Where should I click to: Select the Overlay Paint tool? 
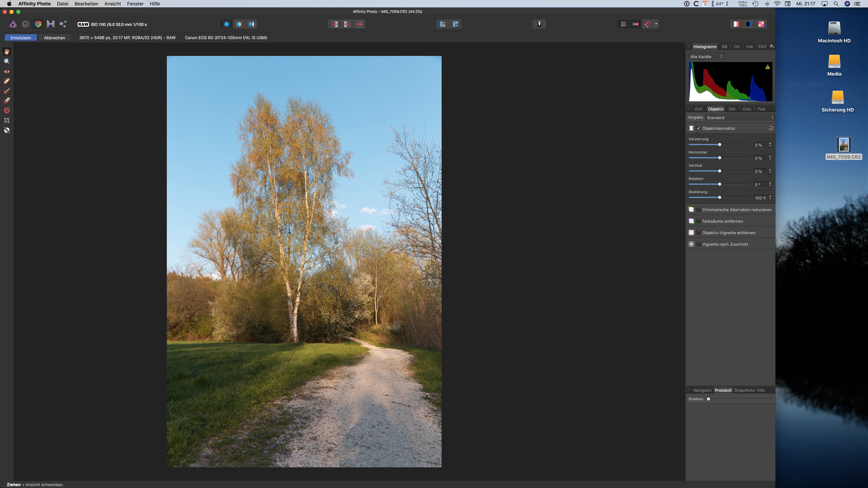point(7,91)
